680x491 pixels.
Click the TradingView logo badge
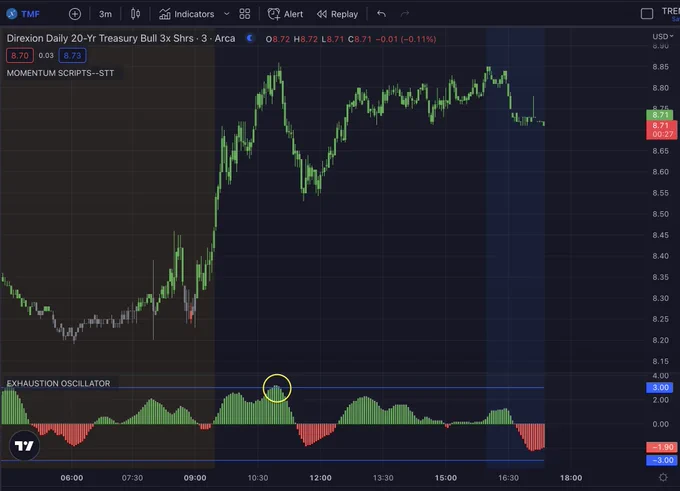(x=24, y=445)
